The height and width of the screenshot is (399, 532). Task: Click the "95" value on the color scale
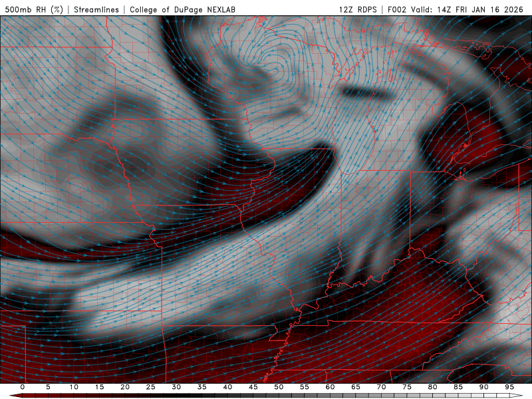pos(509,387)
